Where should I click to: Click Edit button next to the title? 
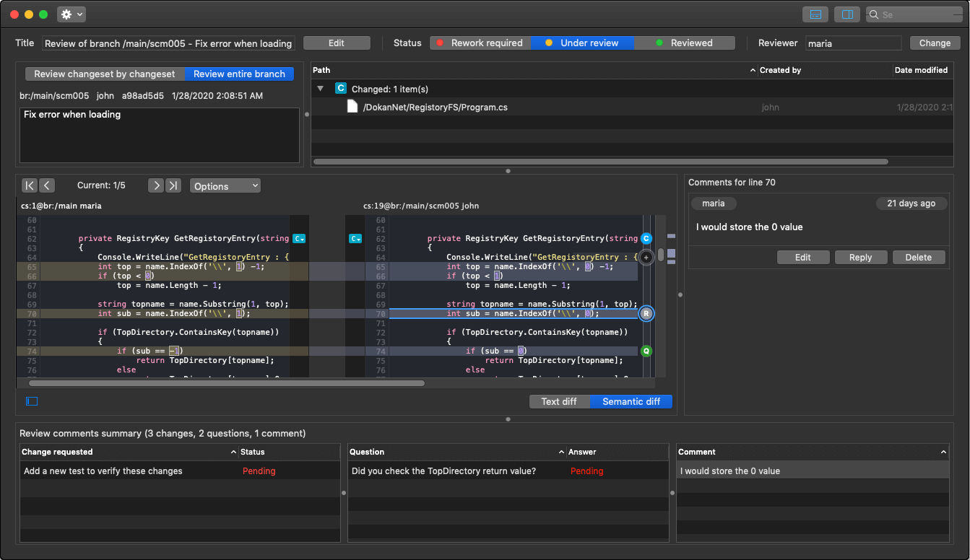coord(337,43)
